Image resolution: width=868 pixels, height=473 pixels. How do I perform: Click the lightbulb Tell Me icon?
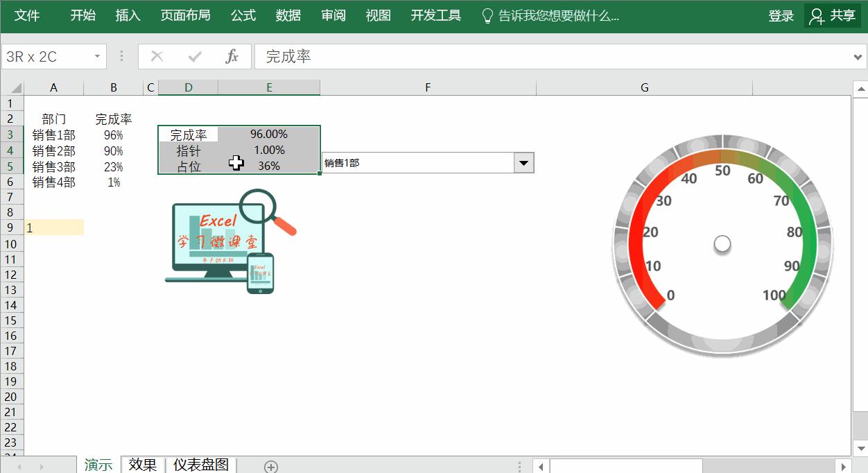(x=489, y=15)
